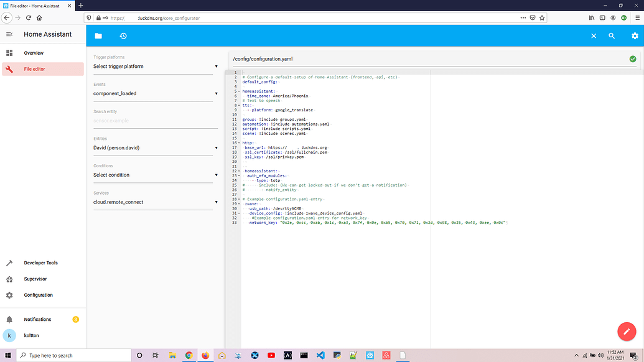644x362 pixels.
Task: Open Visual Studio Code from the taskbar
Action: point(320,355)
